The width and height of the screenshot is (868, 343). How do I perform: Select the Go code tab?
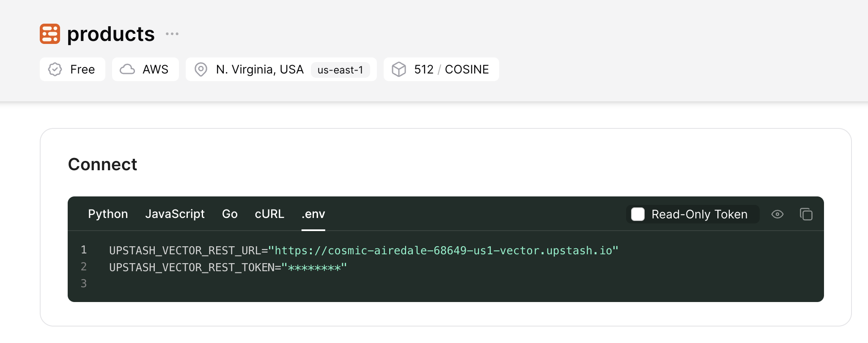230,214
